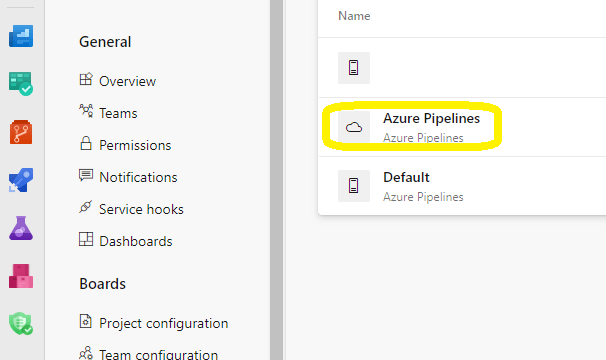The image size is (606, 360).
Task: Click the Permissions lock icon
Action: (86, 143)
